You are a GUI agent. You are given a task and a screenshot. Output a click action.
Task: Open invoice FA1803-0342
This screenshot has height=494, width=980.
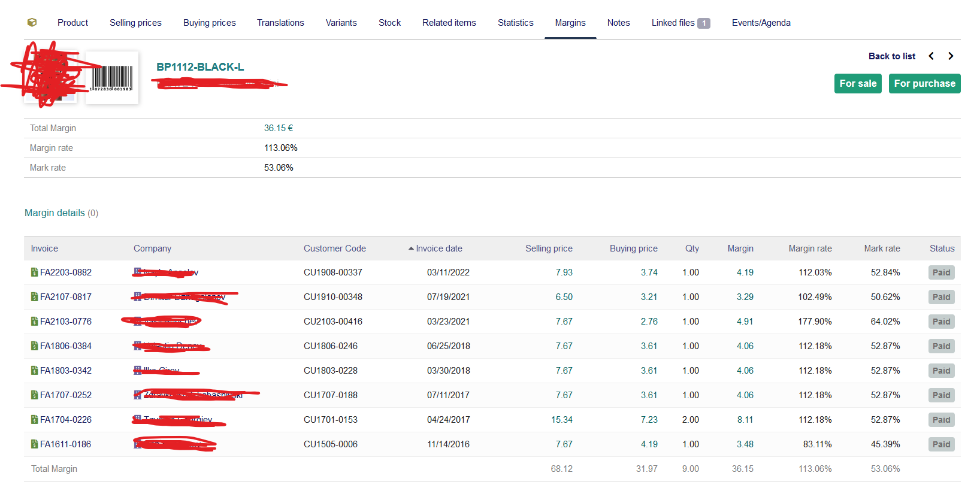(x=66, y=371)
